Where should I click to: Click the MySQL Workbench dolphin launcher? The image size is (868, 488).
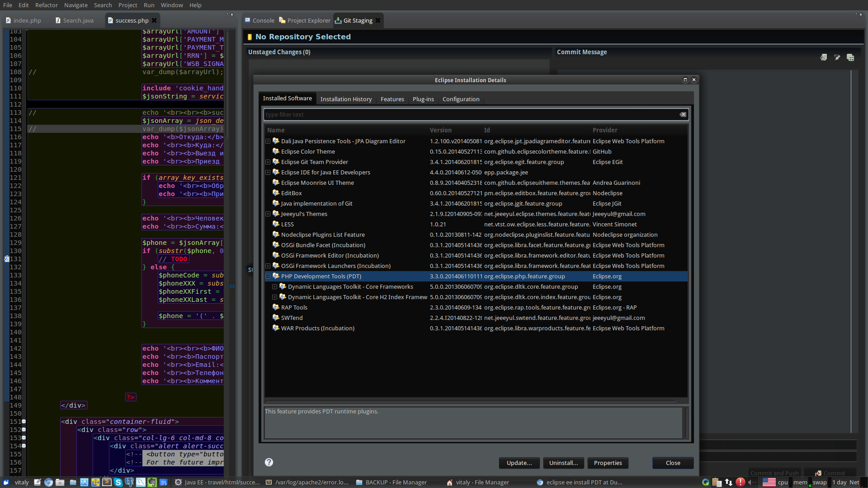point(141,482)
